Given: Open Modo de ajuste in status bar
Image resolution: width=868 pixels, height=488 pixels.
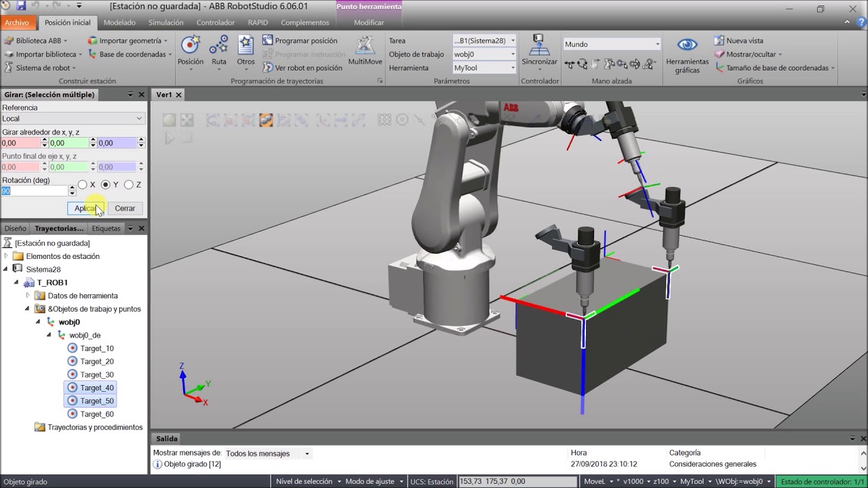Looking at the screenshot, I should click(x=374, y=481).
